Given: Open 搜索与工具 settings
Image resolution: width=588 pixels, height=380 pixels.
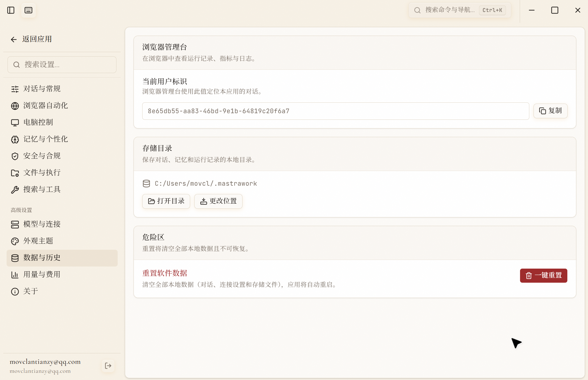Looking at the screenshot, I should coord(62,190).
